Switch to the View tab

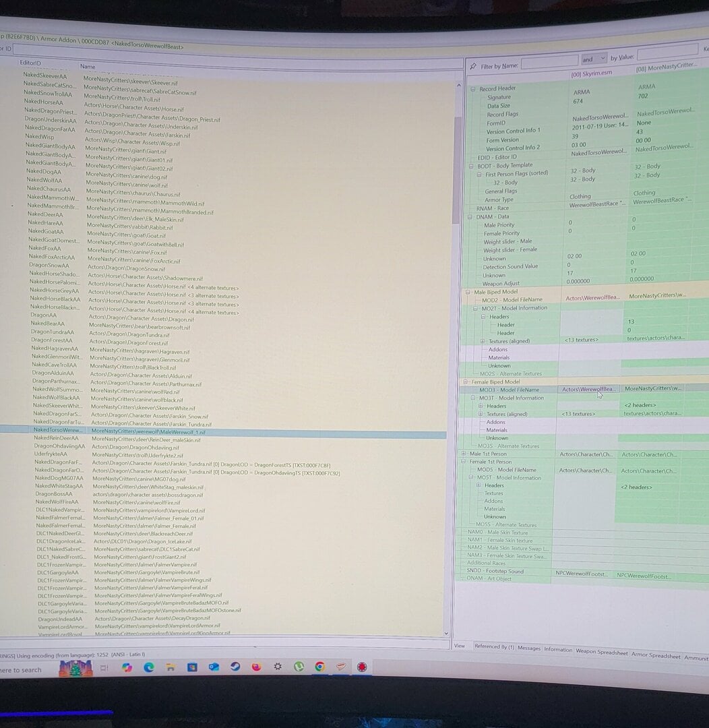(459, 646)
